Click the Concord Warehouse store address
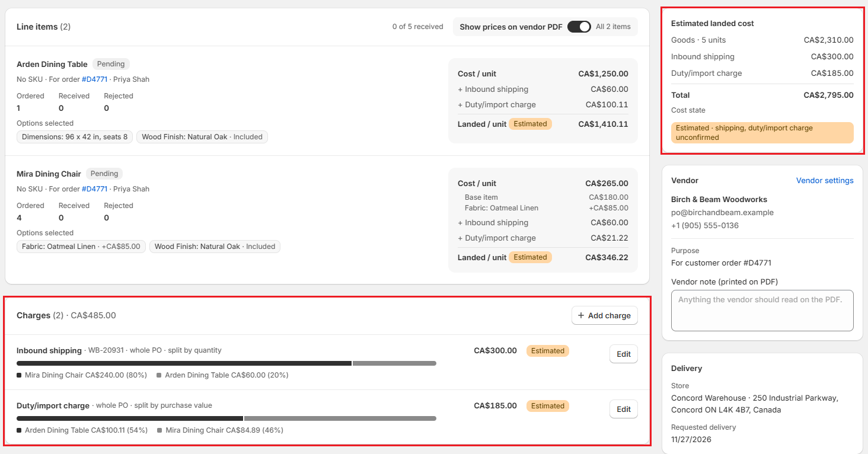 (755, 404)
